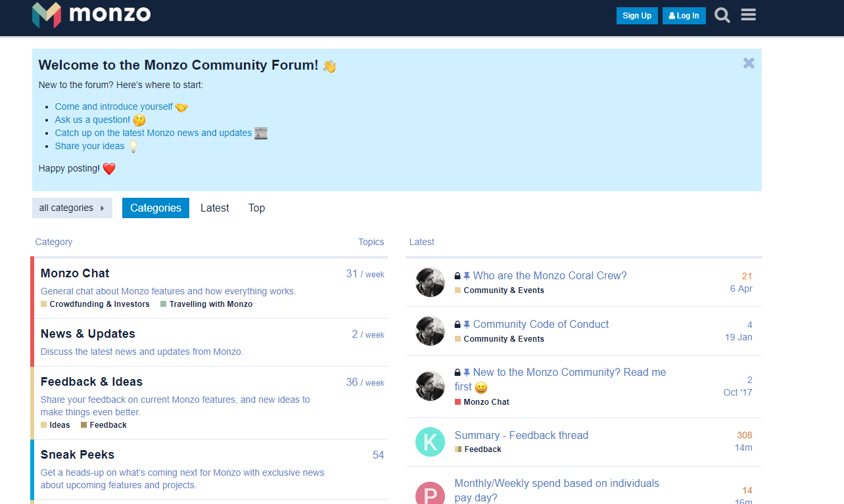Open the News & Updates category
The height and width of the screenshot is (504, 844).
[88, 334]
